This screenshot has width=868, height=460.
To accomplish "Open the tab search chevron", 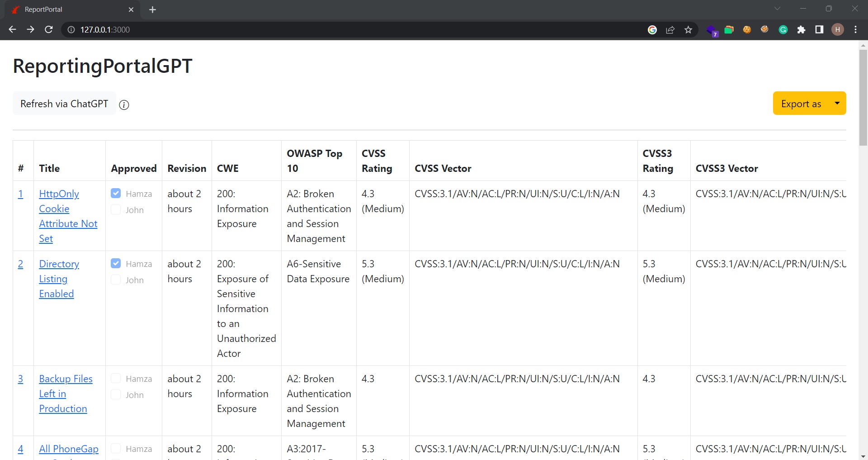I will pyautogui.click(x=777, y=9).
